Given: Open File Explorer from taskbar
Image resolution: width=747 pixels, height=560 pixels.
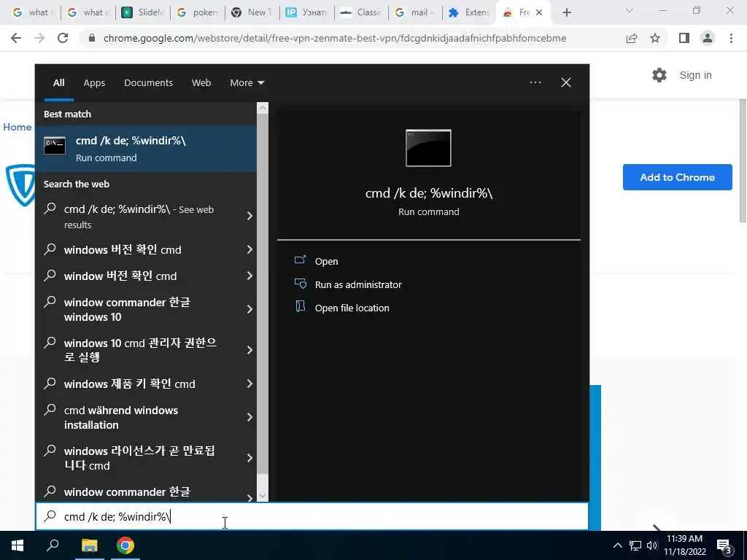Looking at the screenshot, I should [89, 545].
